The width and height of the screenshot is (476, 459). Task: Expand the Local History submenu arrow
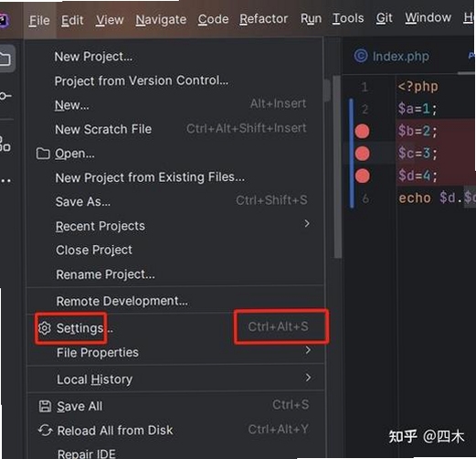(x=308, y=378)
